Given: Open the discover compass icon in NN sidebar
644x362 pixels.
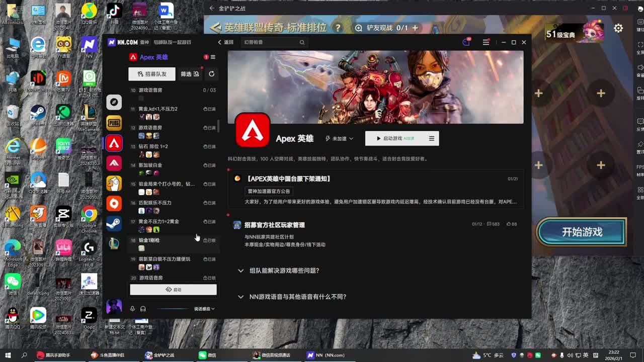Looking at the screenshot, I should point(114,102).
